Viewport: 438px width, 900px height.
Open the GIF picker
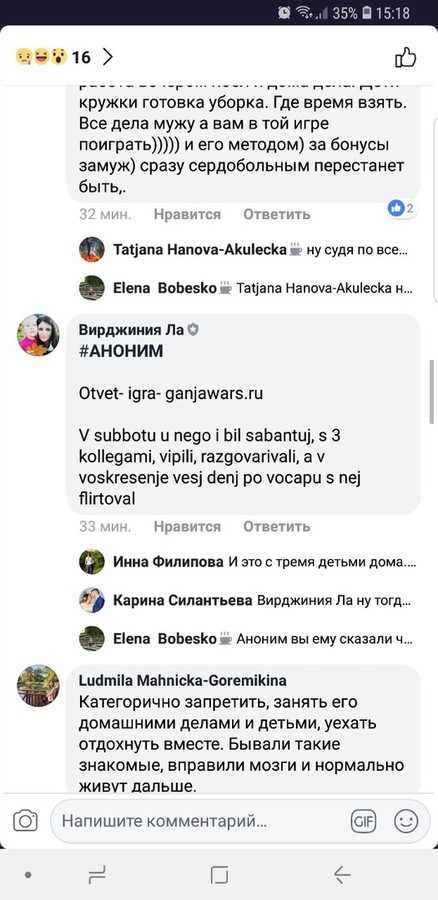click(363, 821)
